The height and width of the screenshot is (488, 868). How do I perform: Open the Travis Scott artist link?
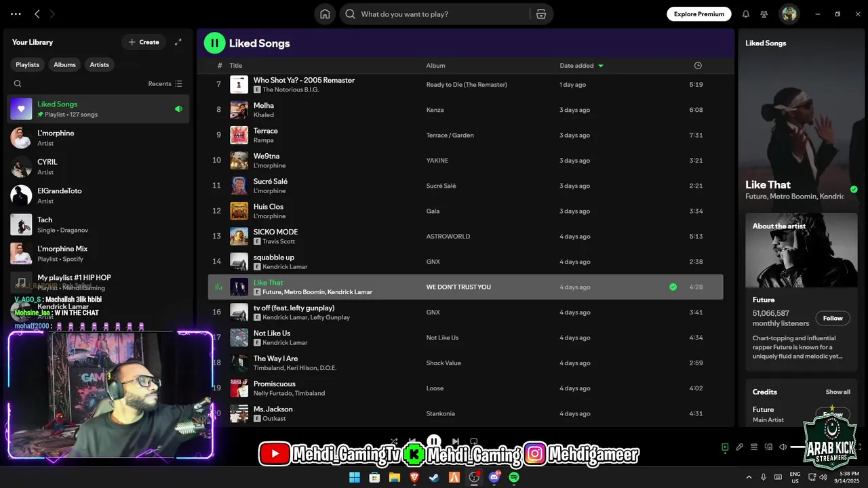(x=279, y=241)
